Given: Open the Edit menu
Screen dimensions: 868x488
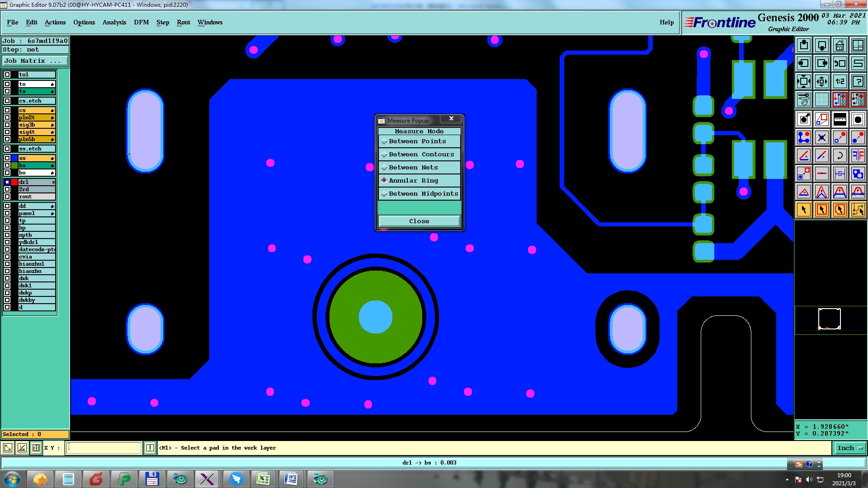Looking at the screenshot, I should (32, 22).
